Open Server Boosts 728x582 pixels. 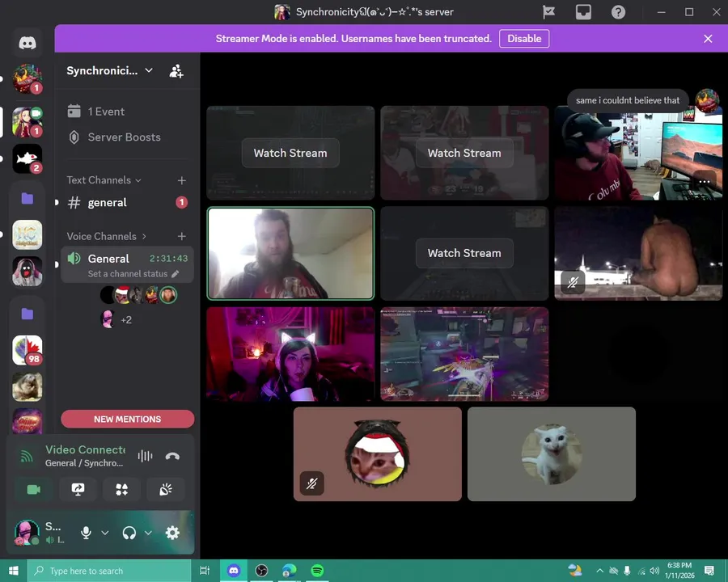coord(127,137)
